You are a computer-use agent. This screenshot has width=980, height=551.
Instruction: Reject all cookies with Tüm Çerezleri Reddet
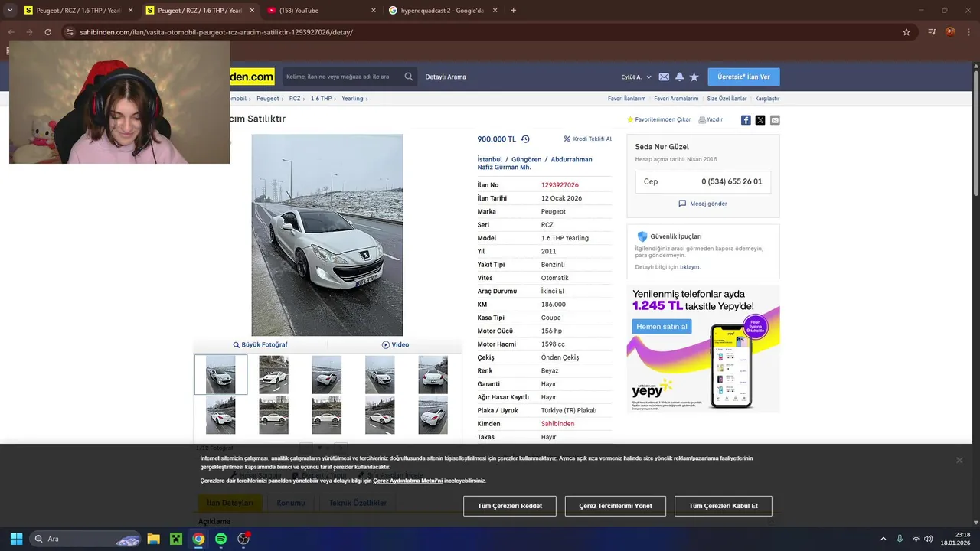click(510, 506)
